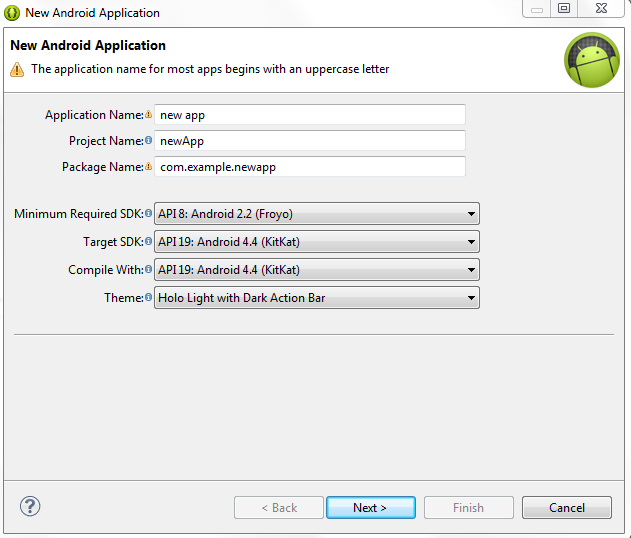Click the warning icon in the header message
Screen dimensions: 631x538
pos(17,69)
